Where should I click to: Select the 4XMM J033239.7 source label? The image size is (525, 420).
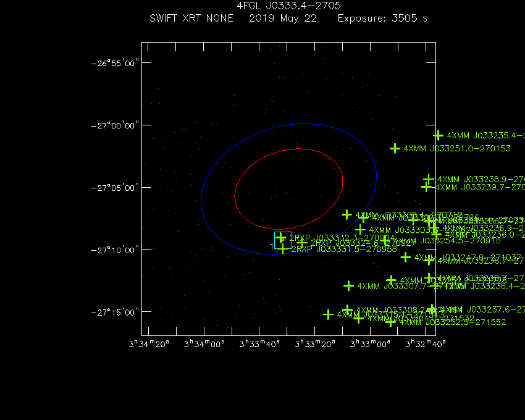[480, 187]
